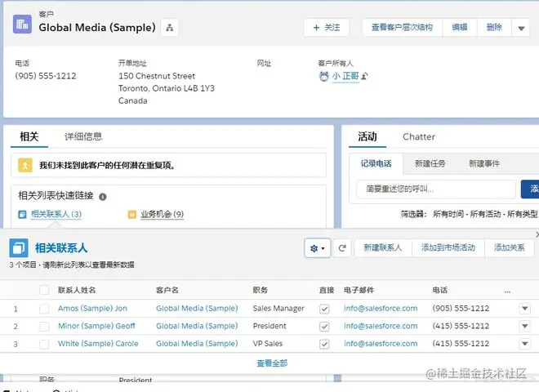Viewport: 539px width, 392px height.
Task: Select the 新建事件 activity tab
Action: pyautogui.click(x=484, y=163)
